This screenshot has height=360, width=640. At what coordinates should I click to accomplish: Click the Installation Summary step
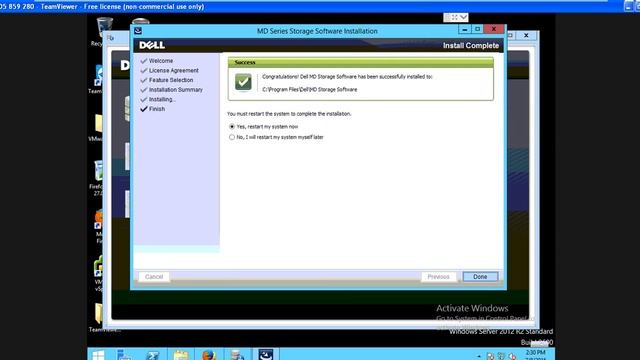176,90
